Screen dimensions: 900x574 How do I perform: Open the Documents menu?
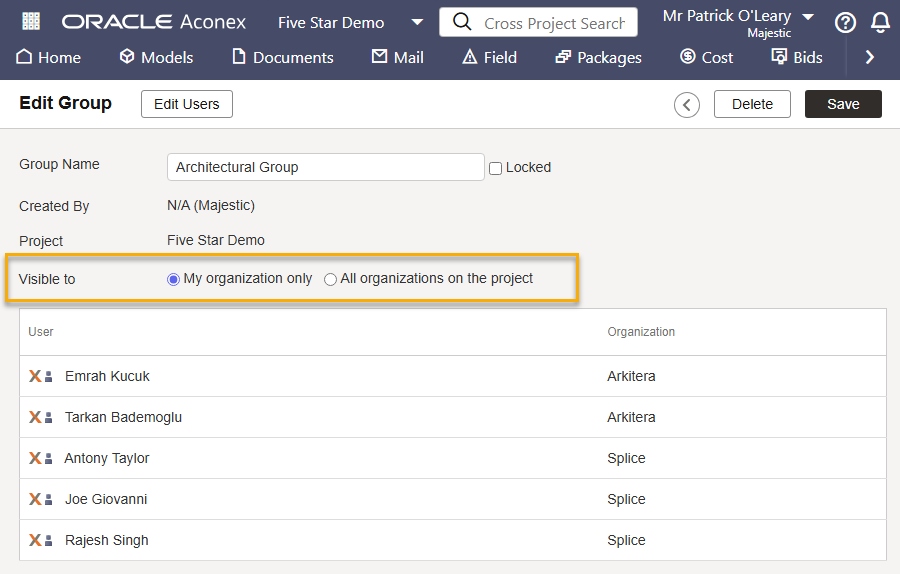click(282, 57)
